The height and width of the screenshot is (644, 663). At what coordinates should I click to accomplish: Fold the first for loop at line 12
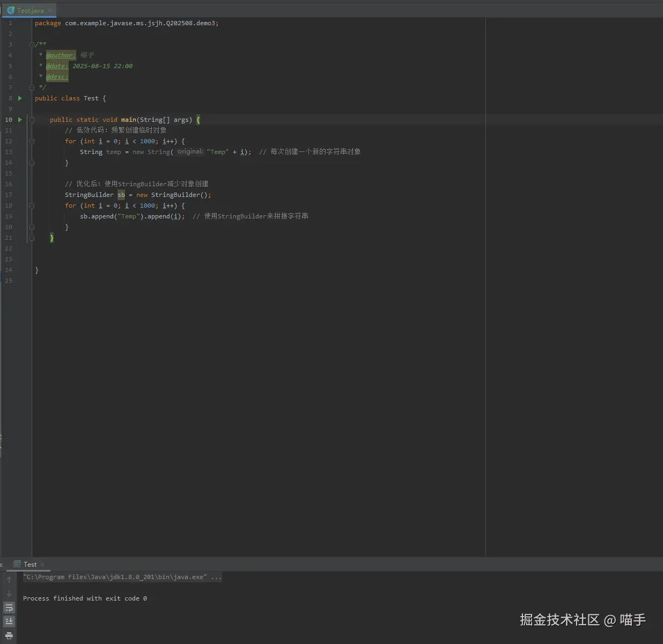(x=32, y=141)
